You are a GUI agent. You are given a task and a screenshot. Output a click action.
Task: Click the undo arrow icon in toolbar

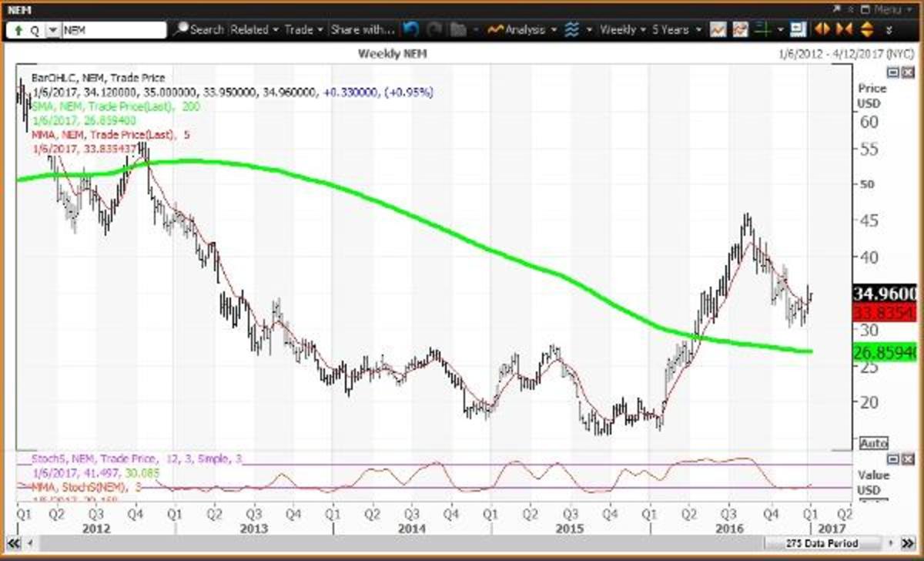click(x=410, y=30)
